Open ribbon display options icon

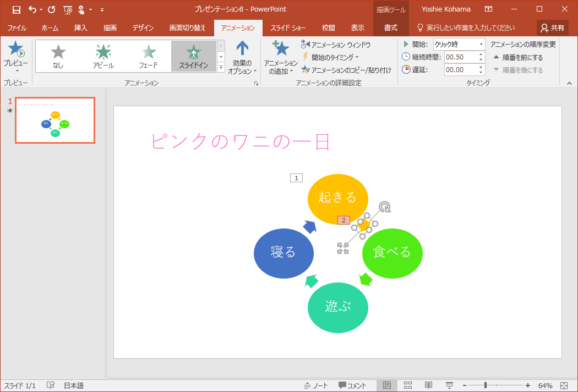(x=488, y=9)
